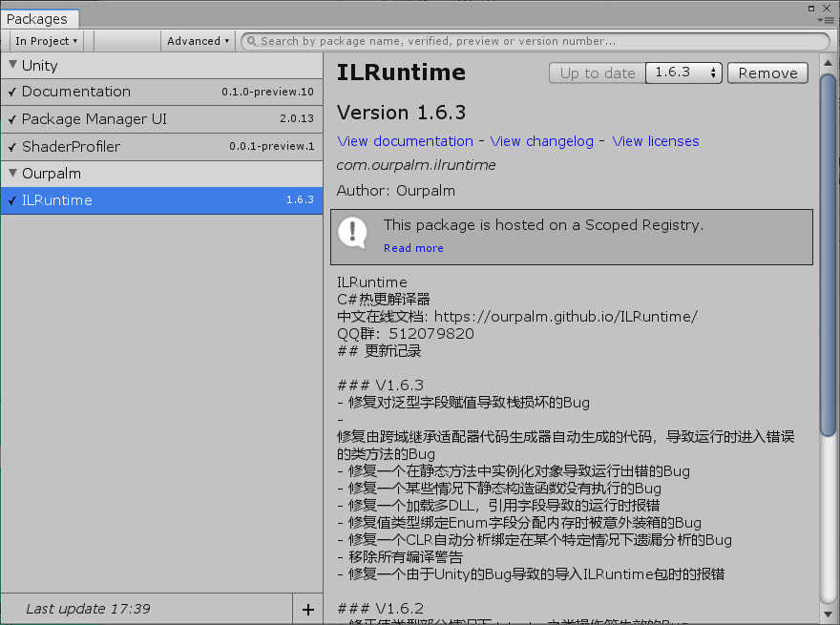Click the Up to date button
The width and height of the screenshot is (840, 625).
(598, 73)
